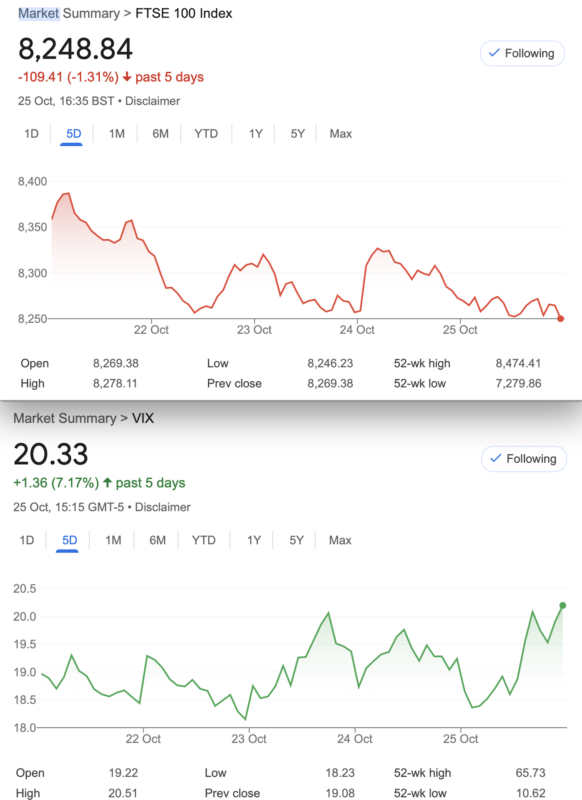Select YTD tab on VIX chart
Viewport: 582px width, 800px height.
204,540
